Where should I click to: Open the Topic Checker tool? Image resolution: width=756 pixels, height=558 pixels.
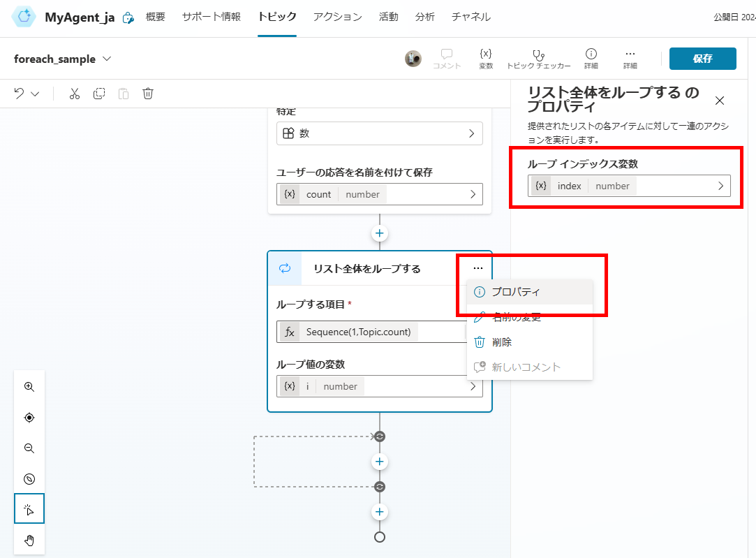pos(538,59)
